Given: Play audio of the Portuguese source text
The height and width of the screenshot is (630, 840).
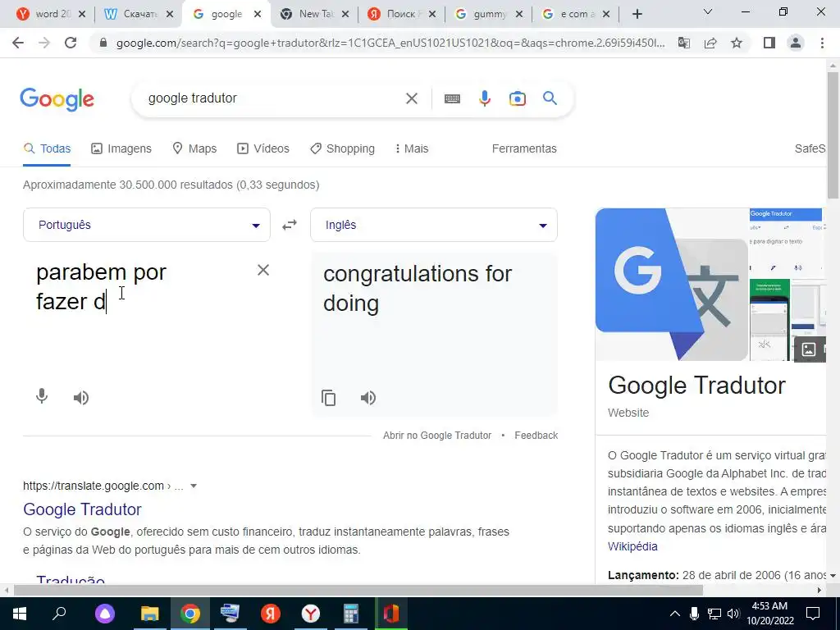Looking at the screenshot, I should (x=81, y=398).
